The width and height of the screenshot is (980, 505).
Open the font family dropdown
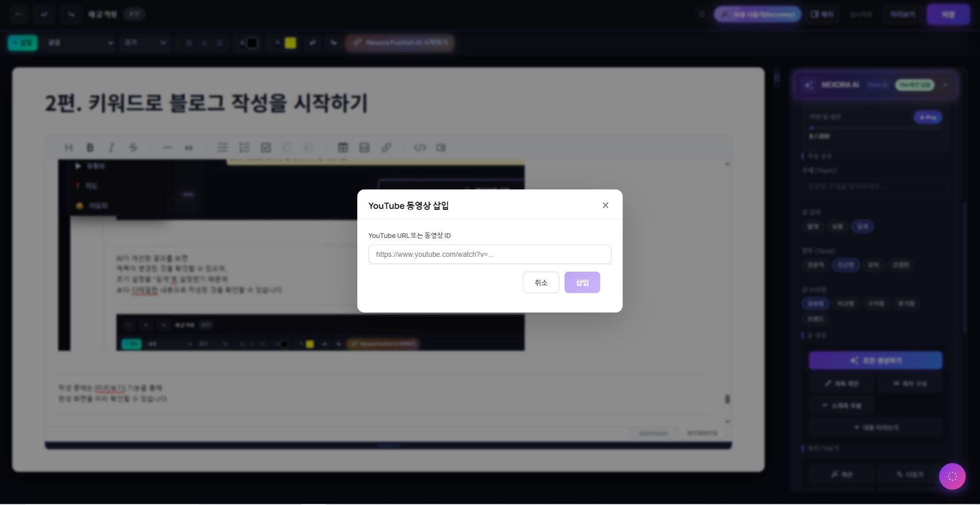click(x=80, y=43)
